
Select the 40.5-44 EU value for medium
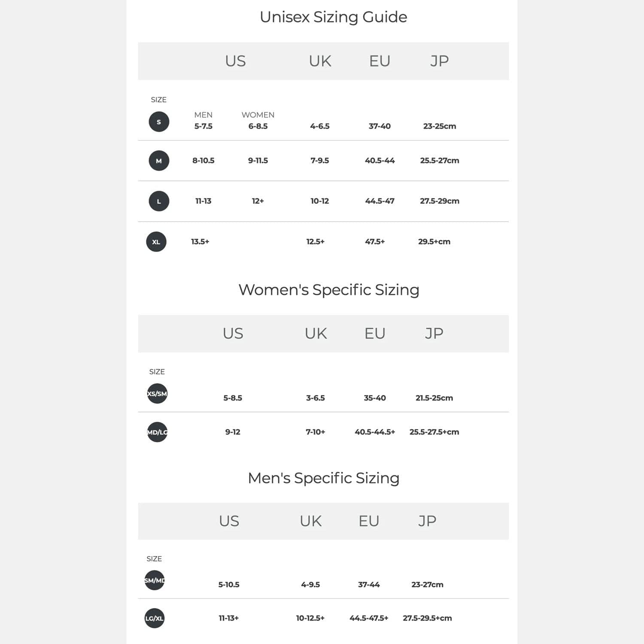(380, 161)
